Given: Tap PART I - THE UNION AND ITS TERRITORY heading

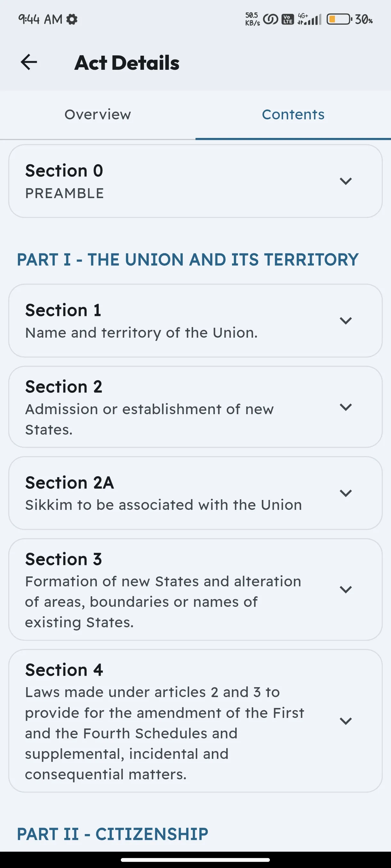Looking at the screenshot, I should click(x=187, y=260).
